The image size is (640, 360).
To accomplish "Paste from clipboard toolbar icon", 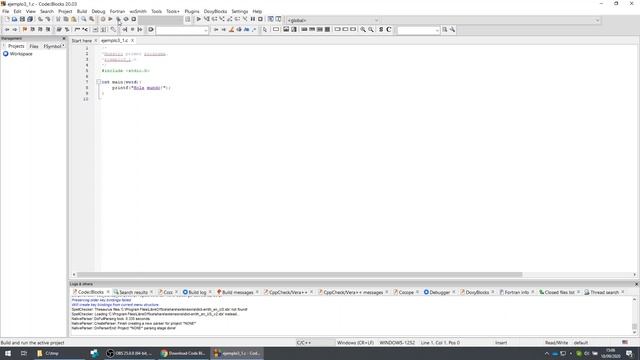I will tap(73, 19).
